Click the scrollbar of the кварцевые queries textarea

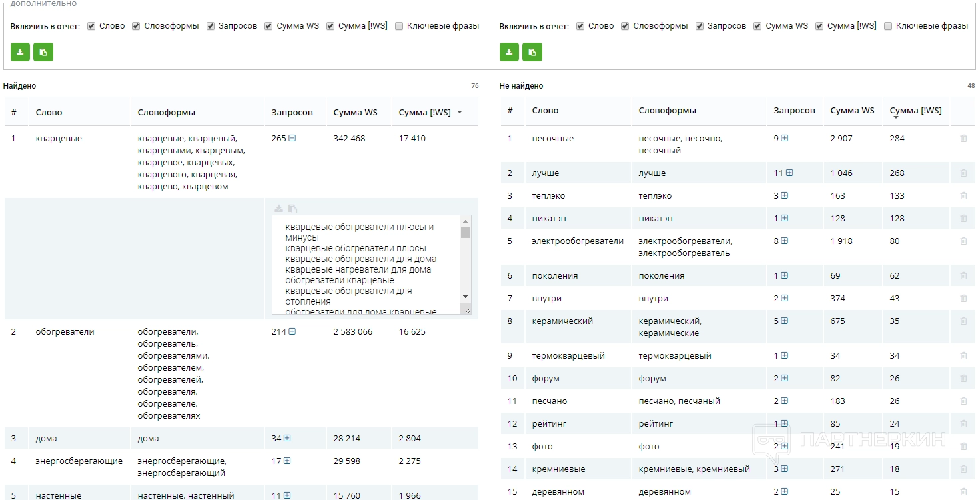pos(465,264)
